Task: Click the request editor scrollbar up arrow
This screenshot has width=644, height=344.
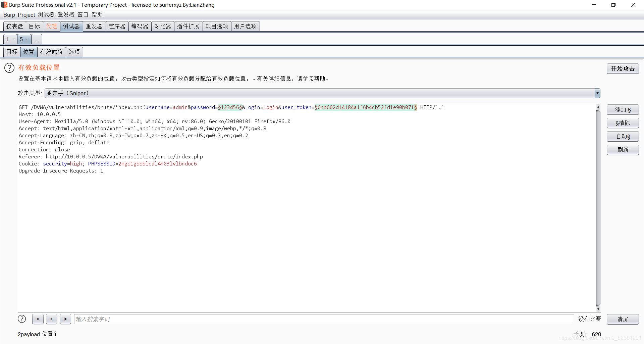Action: point(598,107)
